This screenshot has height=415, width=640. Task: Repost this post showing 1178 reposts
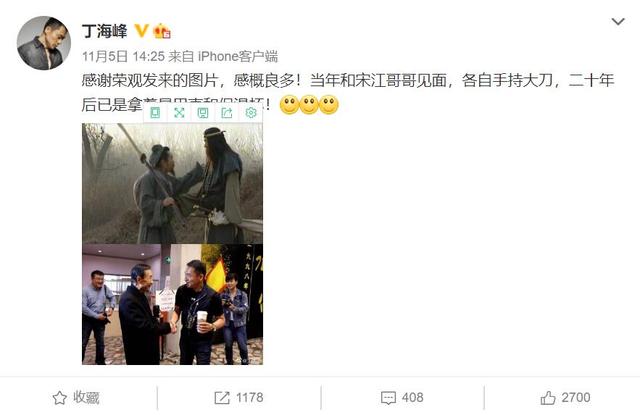click(x=239, y=397)
